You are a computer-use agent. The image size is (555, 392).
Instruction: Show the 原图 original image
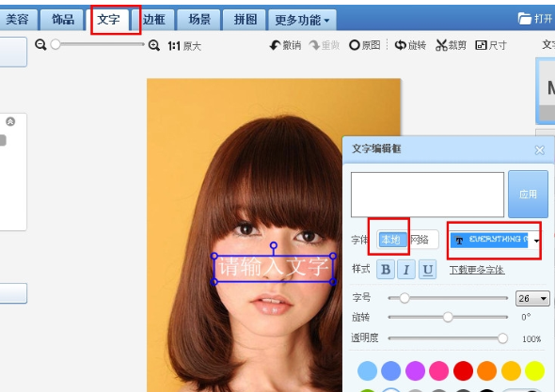[x=365, y=45]
